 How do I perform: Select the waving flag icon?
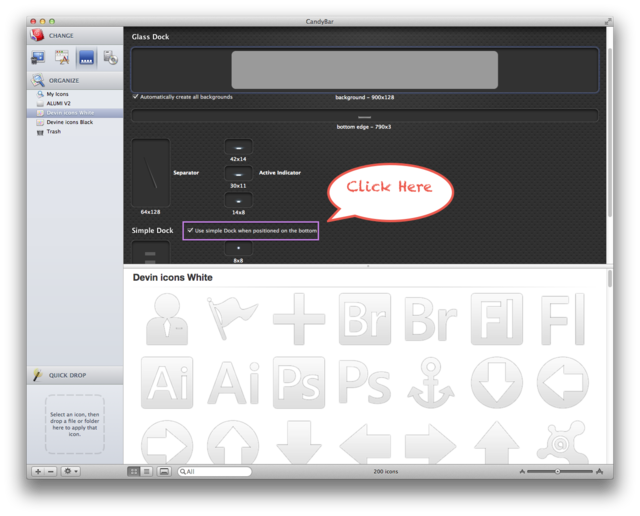233,318
